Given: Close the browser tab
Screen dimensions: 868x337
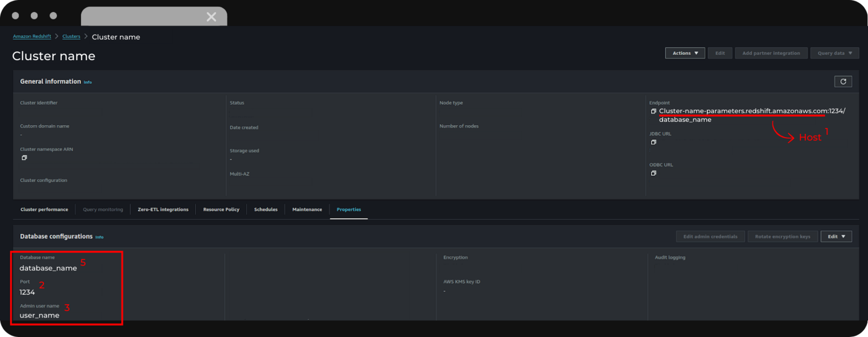Looking at the screenshot, I should click(x=211, y=17).
